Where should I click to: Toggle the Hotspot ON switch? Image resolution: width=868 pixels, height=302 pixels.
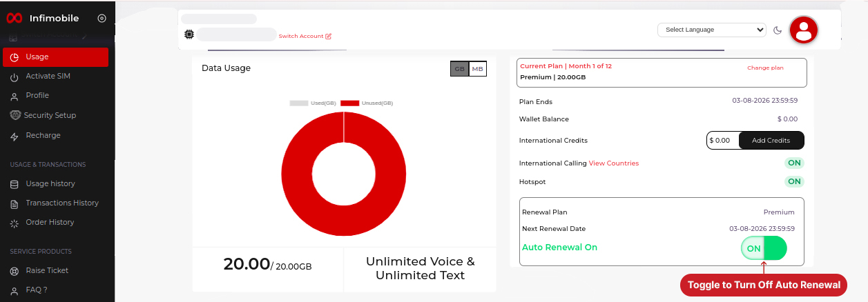pyautogui.click(x=794, y=181)
